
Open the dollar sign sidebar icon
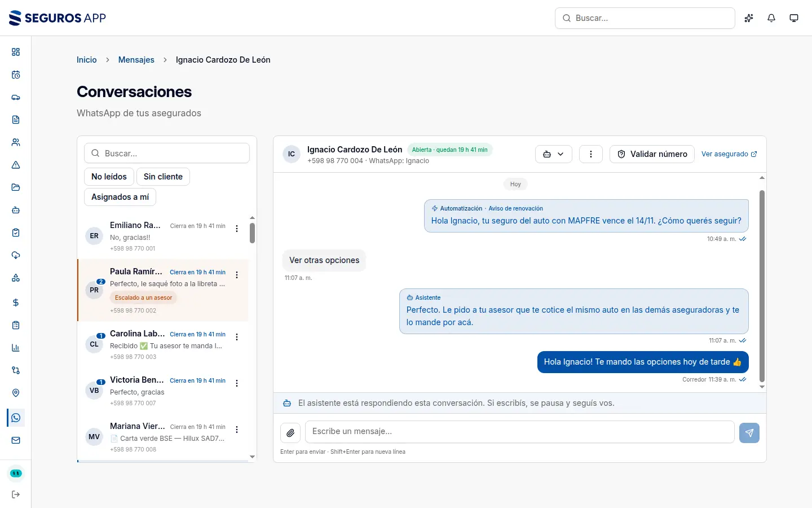point(16,303)
